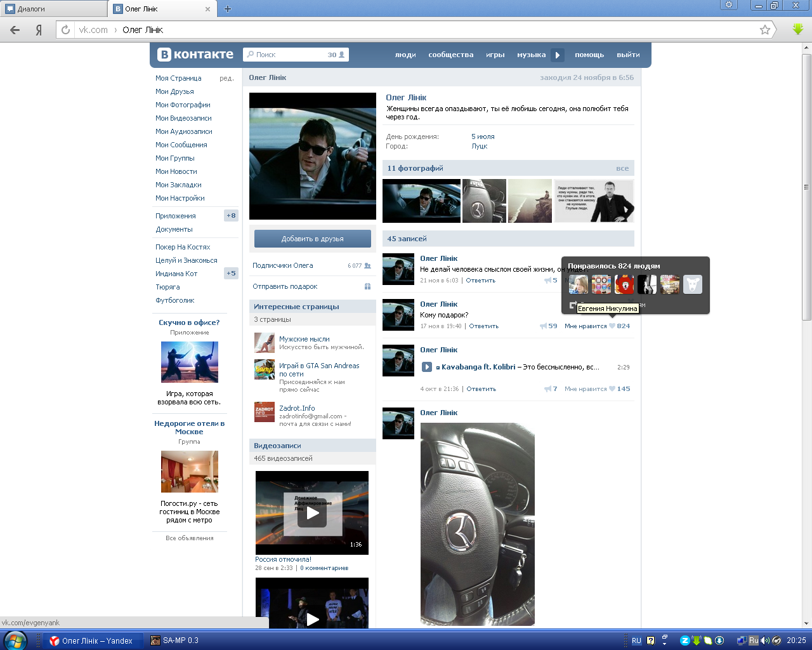Open сообщества in the top menu
This screenshot has width=812, height=650.
[x=450, y=55]
